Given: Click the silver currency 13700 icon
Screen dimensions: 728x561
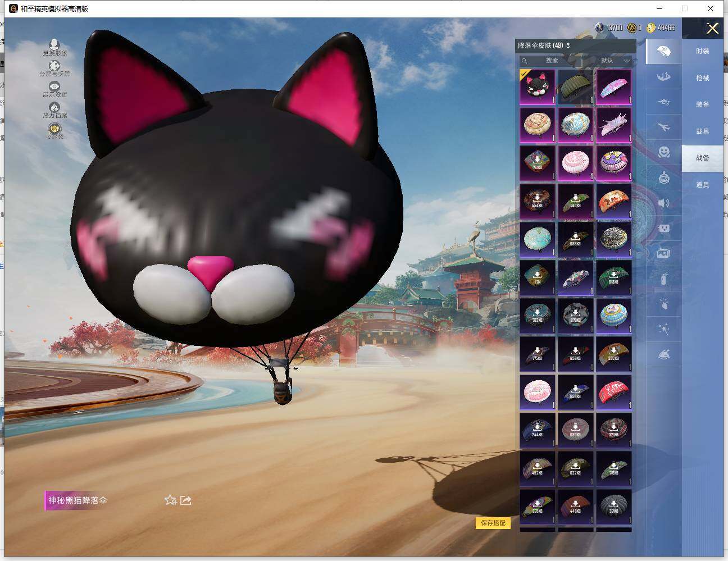Looking at the screenshot, I should (x=600, y=28).
